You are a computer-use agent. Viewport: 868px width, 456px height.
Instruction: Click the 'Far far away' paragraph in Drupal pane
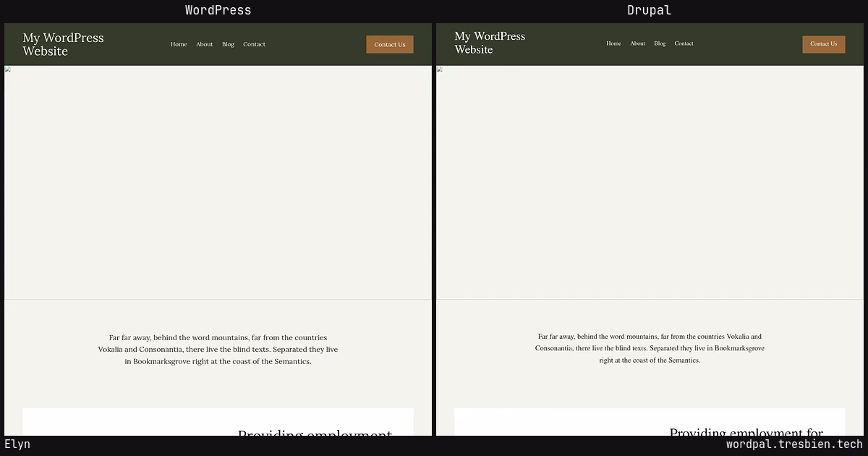pos(650,348)
